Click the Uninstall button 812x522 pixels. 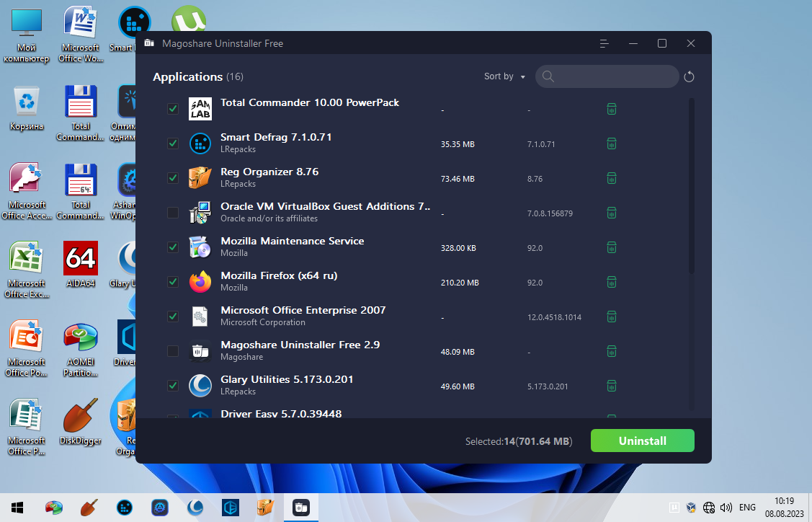pos(642,441)
